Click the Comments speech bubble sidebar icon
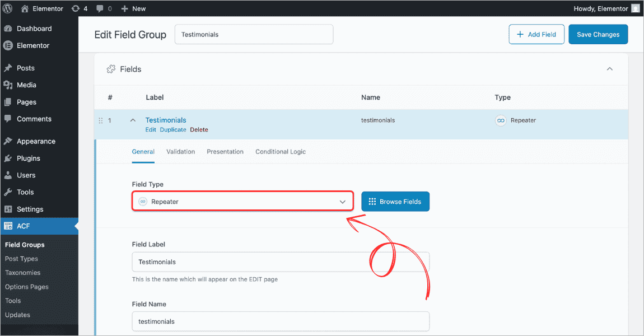The width and height of the screenshot is (644, 336). (8, 119)
